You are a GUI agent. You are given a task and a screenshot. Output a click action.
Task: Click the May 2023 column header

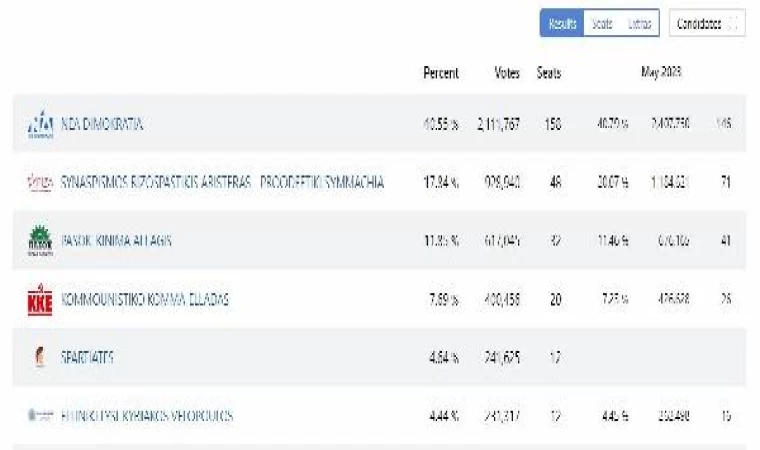661,73
